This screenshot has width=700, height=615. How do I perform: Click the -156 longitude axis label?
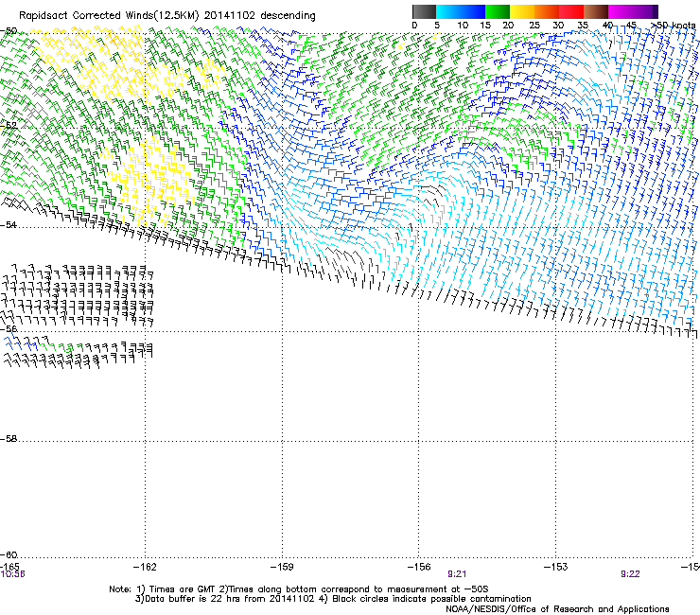tap(419, 567)
